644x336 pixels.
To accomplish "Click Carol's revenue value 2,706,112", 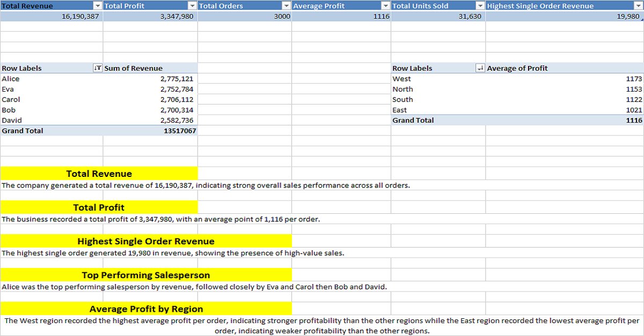I will click(x=150, y=100).
